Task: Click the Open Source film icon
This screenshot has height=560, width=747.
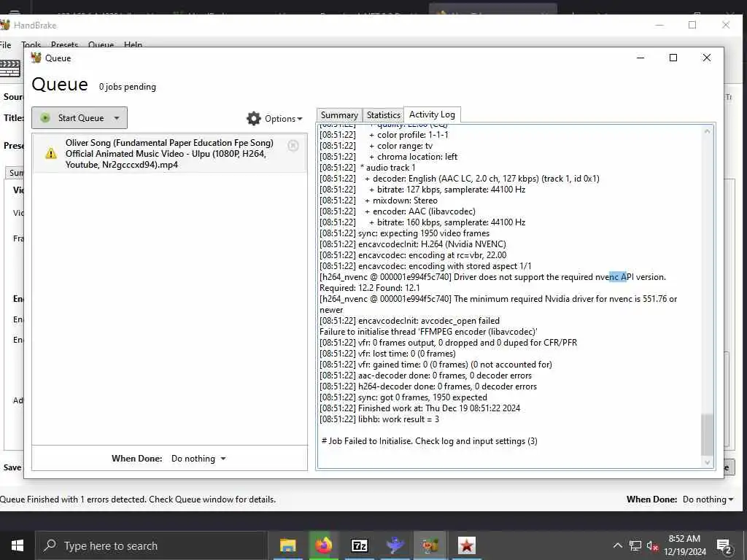Action: coord(10,69)
